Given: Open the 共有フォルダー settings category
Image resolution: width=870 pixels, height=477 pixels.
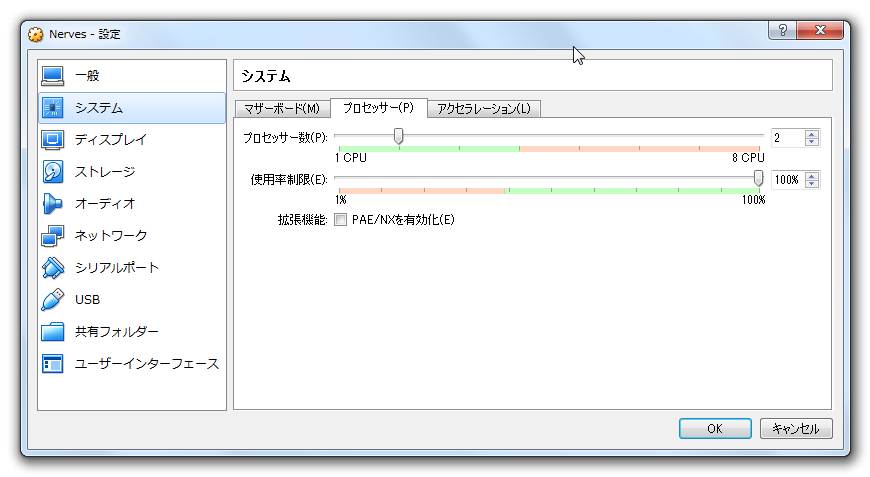Looking at the screenshot, I should pyautogui.click(x=132, y=332).
